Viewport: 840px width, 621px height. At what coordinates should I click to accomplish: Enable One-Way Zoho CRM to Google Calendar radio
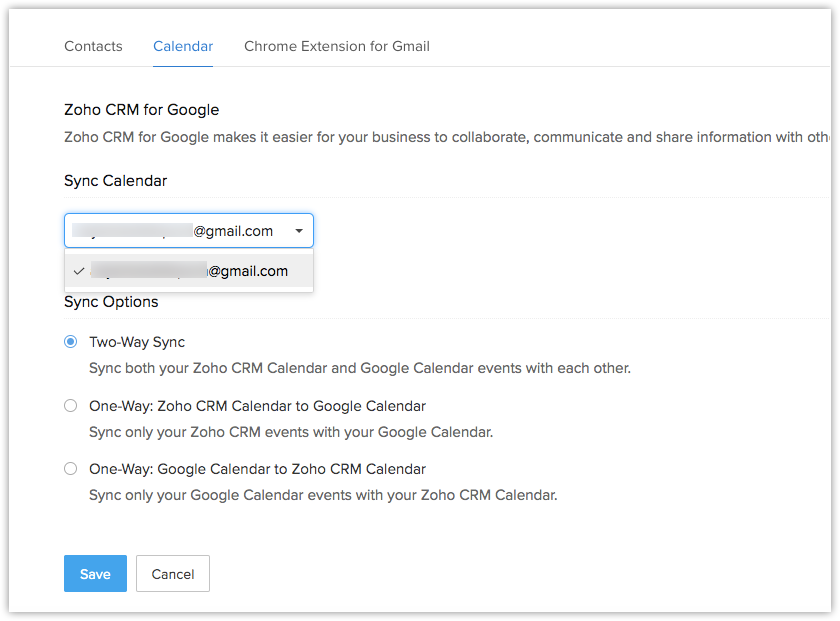[x=70, y=406]
